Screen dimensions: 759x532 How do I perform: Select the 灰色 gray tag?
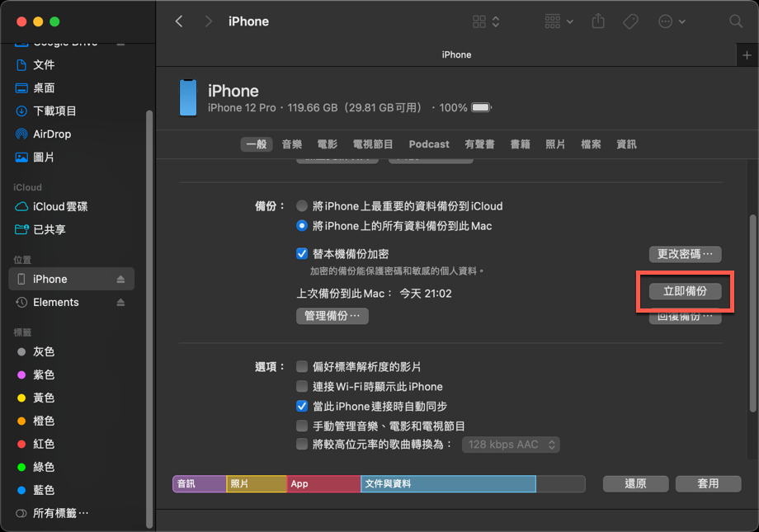pos(44,352)
